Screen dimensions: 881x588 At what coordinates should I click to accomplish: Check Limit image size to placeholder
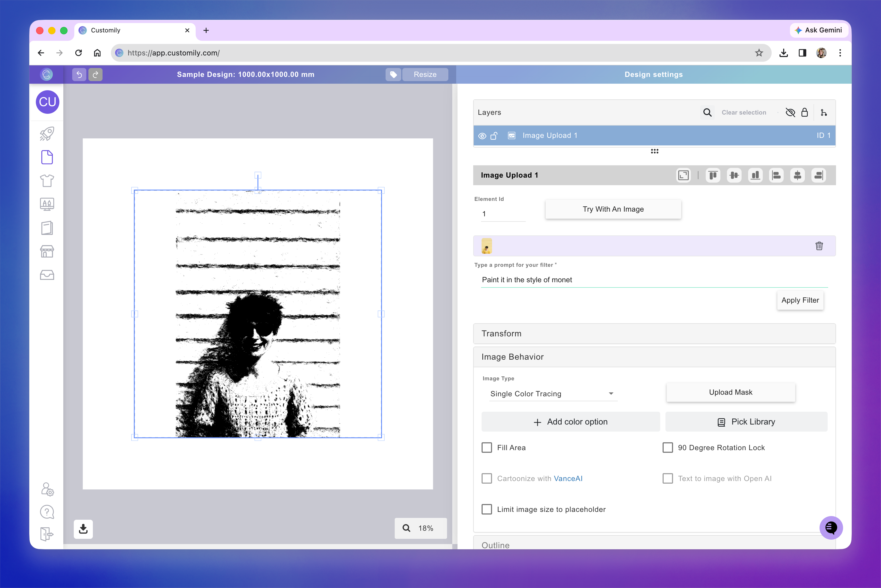click(x=487, y=509)
